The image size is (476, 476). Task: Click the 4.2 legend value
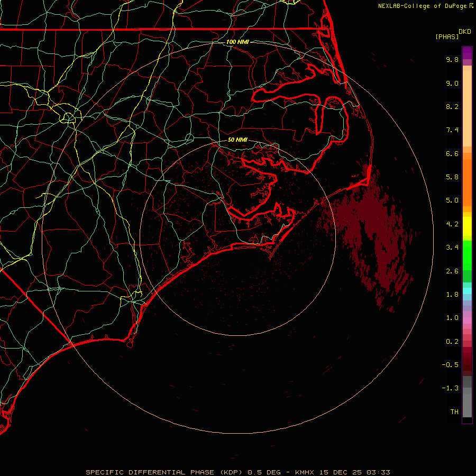[x=452, y=224]
